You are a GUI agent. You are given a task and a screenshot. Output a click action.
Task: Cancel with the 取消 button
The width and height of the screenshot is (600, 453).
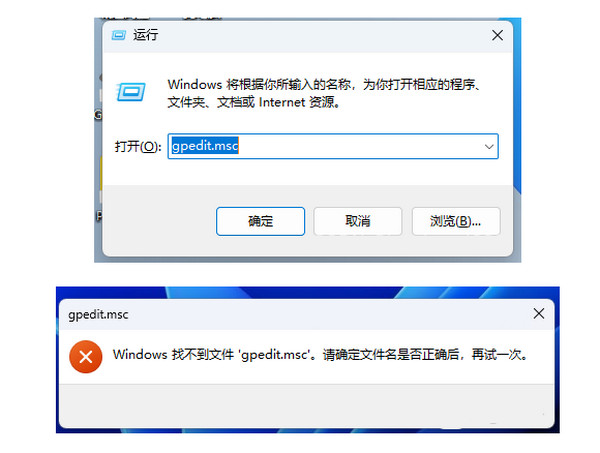pyautogui.click(x=358, y=221)
